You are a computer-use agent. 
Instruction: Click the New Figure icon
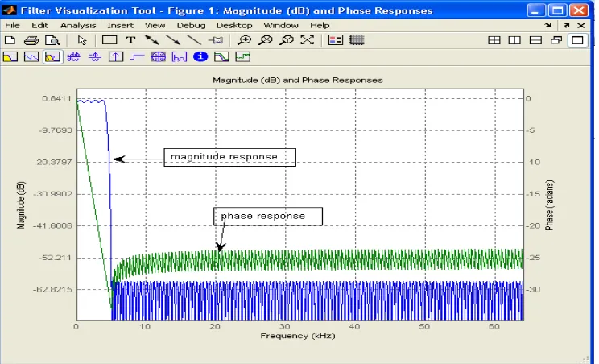click(10, 40)
